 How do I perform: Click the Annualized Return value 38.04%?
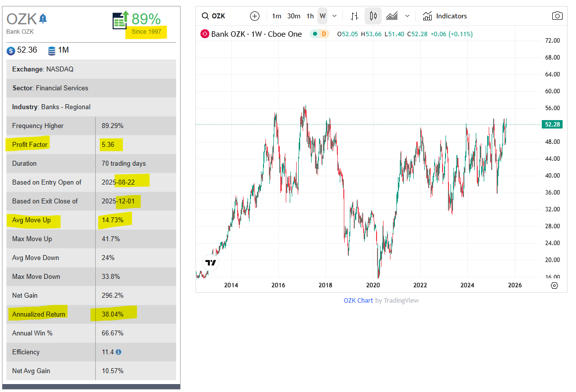113,315
